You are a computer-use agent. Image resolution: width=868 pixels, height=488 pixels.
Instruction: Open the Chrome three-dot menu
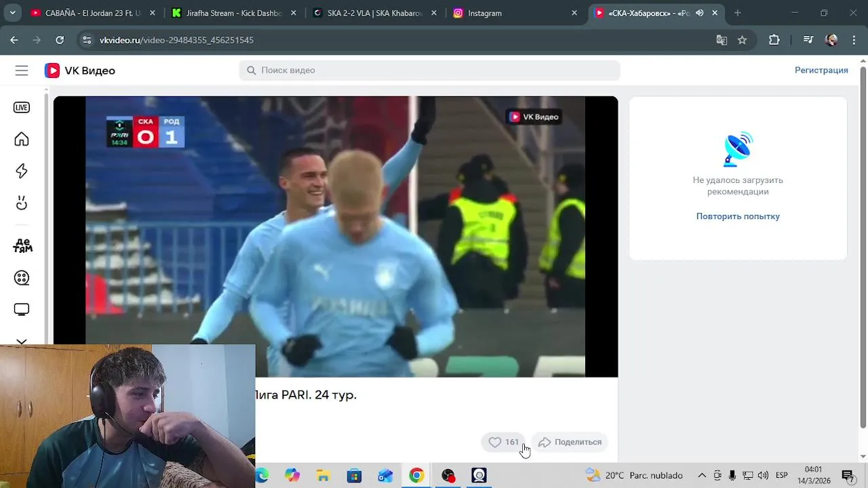(x=854, y=40)
